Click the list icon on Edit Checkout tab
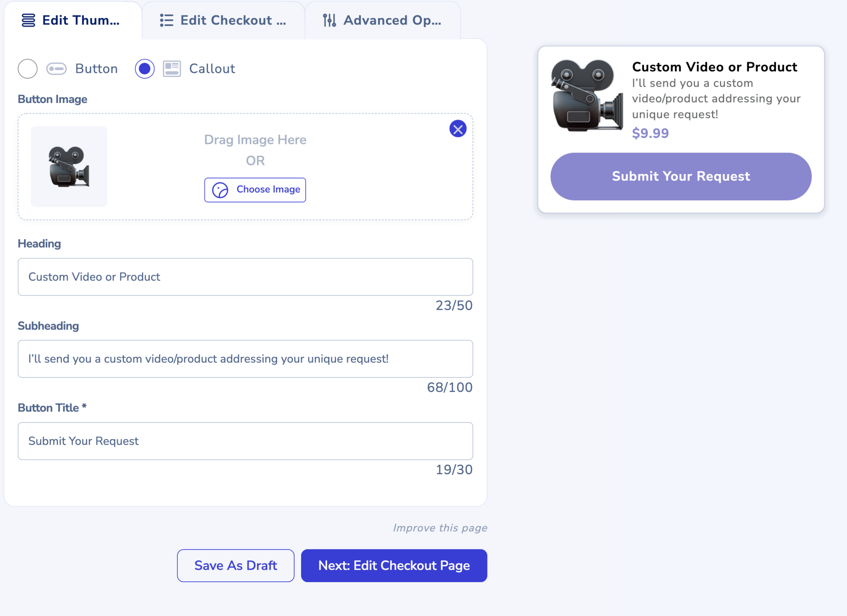The height and width of the screenshot is (616, 847). tap(166, 20)
